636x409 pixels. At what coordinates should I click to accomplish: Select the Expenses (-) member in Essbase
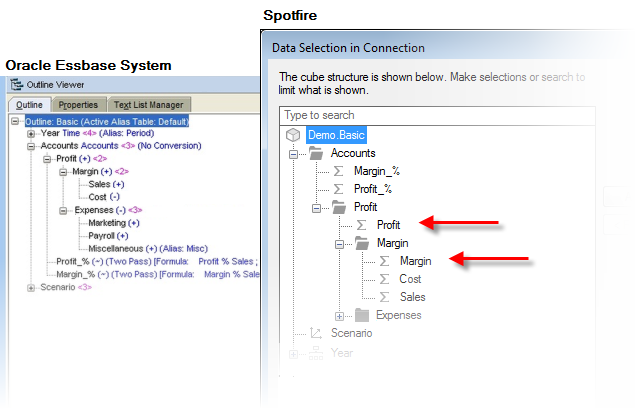click(x=108, y=210)
